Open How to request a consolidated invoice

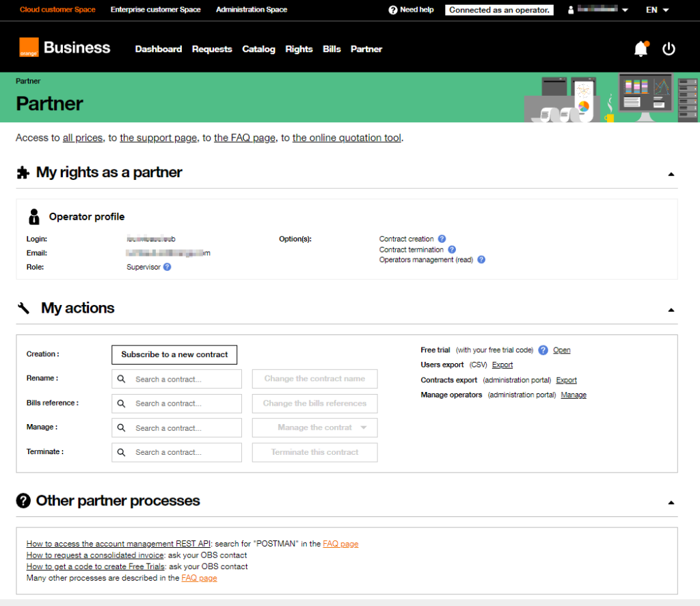(95, 555)
